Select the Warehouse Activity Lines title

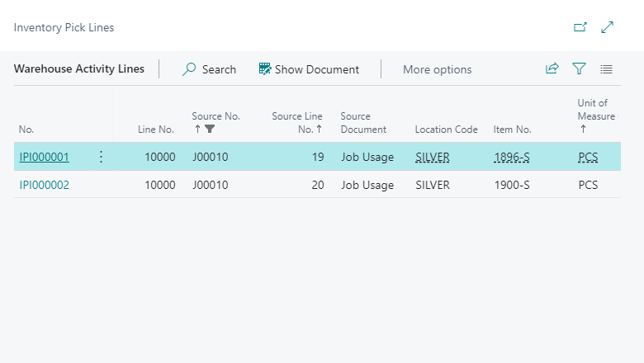(x=79, y=69)
